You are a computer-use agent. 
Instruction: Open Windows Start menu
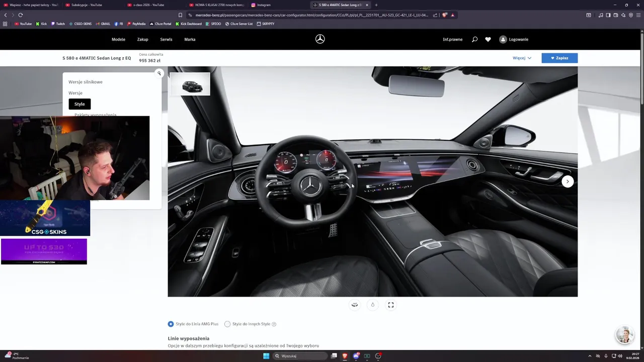(x=266, y=356)
